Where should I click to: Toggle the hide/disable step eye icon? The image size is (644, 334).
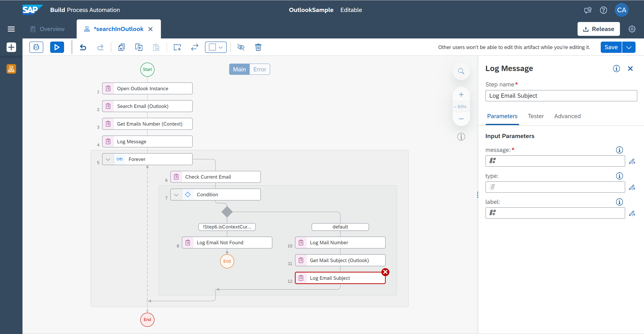[241, 47]
